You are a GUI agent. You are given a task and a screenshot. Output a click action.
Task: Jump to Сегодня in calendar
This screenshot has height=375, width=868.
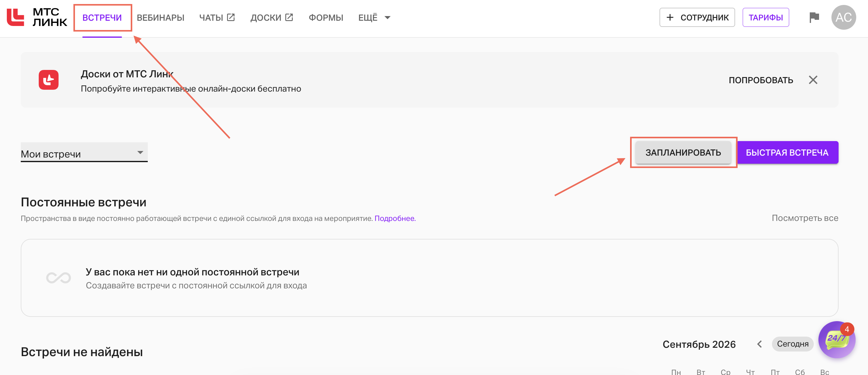coord(792,344)
